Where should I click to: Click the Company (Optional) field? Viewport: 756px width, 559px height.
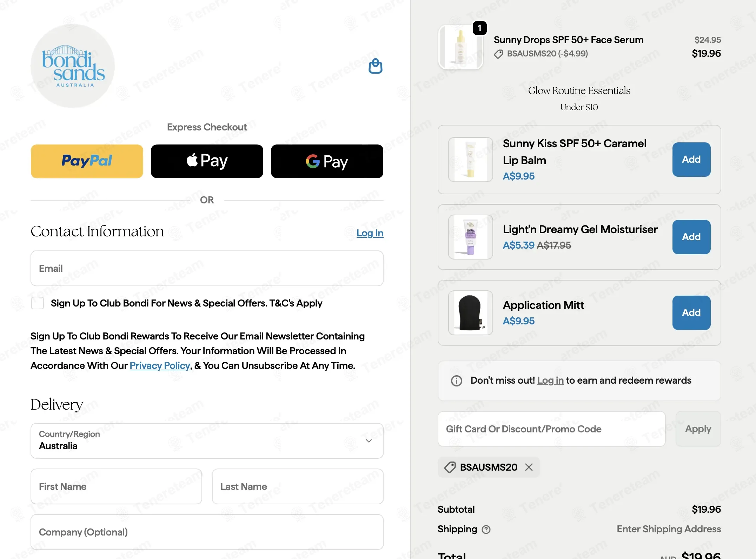tap(207, 532)
